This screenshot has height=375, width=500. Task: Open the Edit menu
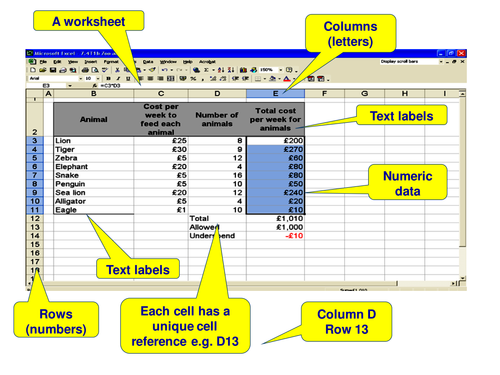(57, 62)
